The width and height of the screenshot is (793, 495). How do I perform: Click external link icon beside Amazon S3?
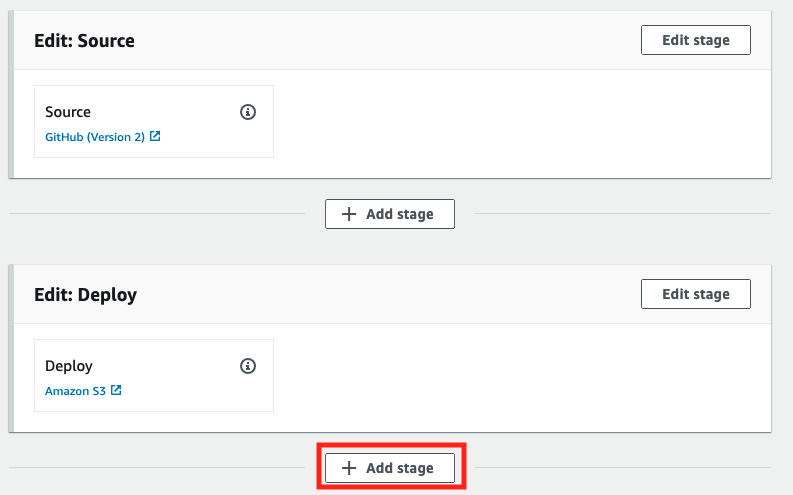point(116,390)
